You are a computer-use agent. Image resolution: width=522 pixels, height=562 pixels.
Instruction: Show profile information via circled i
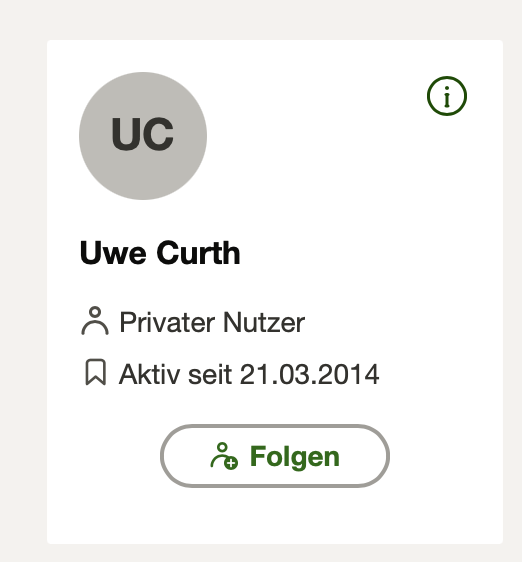coord(447,96)
